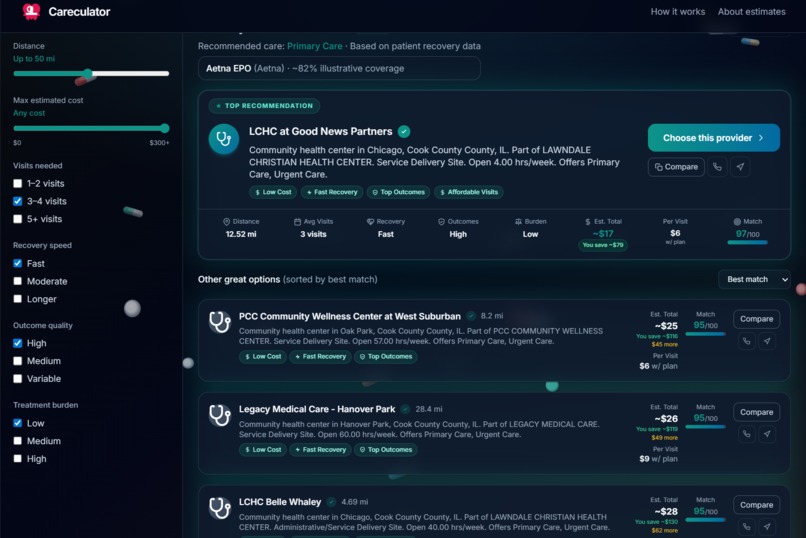The width and height of the screenshot is (806, 538).
Task: Compare PCC Community Wellness Center at West Suburban
Action: (x=756, y=319)
